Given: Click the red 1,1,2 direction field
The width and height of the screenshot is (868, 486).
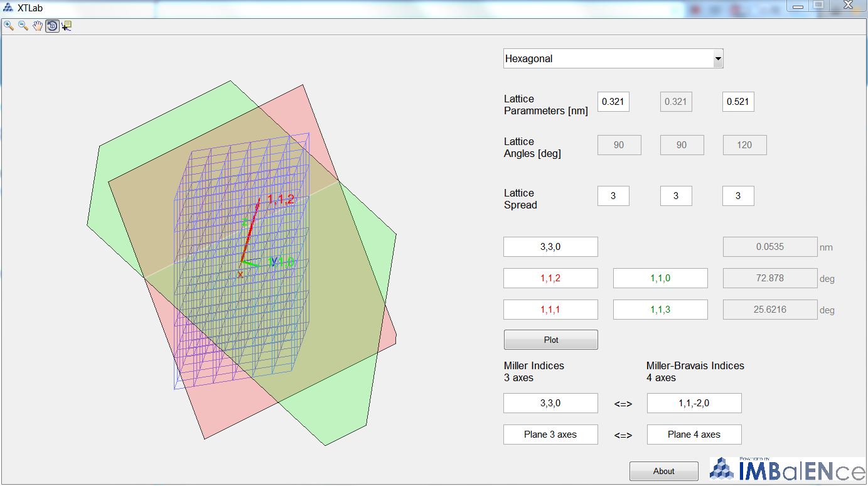Looking at the screenshot, I should point(550,278).
